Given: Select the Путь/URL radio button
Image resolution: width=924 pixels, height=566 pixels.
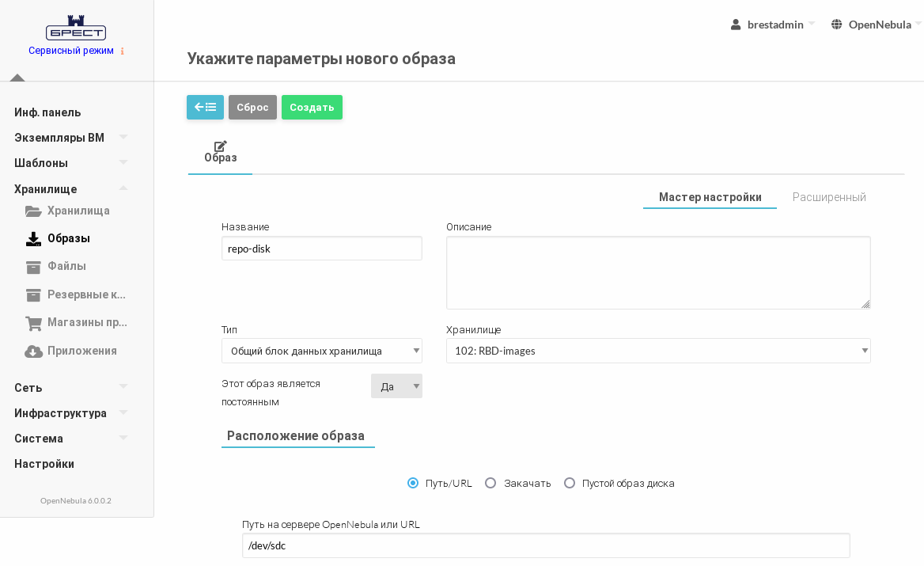Looking at the screenshot, I should tap(413, 483).
